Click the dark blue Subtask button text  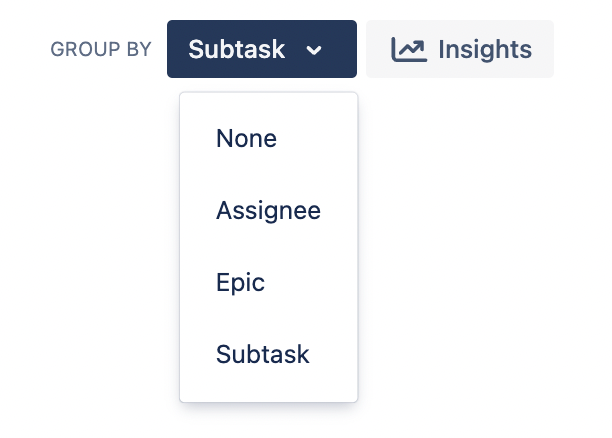237,49
